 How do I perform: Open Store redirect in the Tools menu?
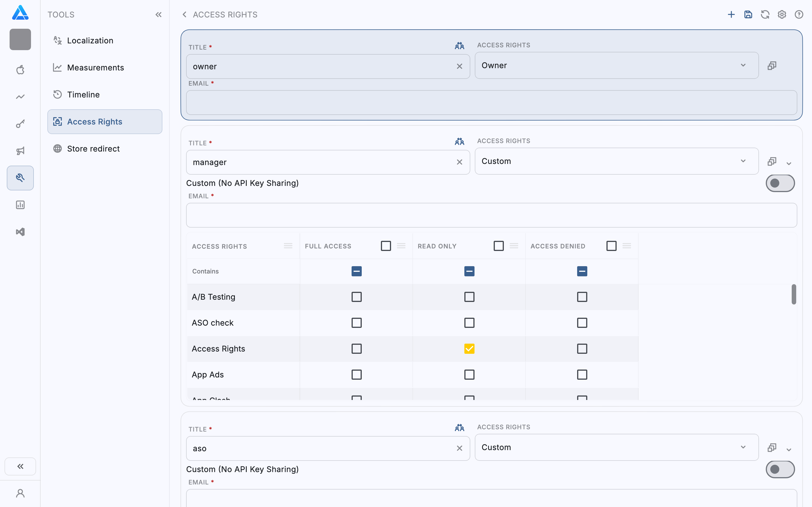(x=93, y=148)
